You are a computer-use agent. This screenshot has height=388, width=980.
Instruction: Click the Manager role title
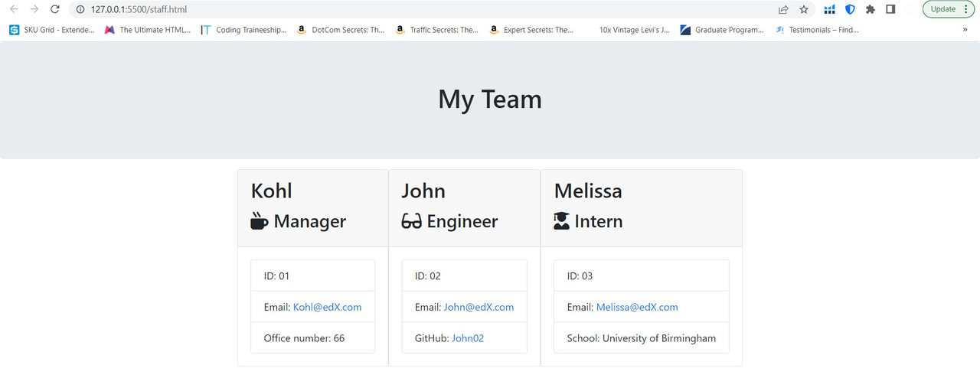pos(310,221)
